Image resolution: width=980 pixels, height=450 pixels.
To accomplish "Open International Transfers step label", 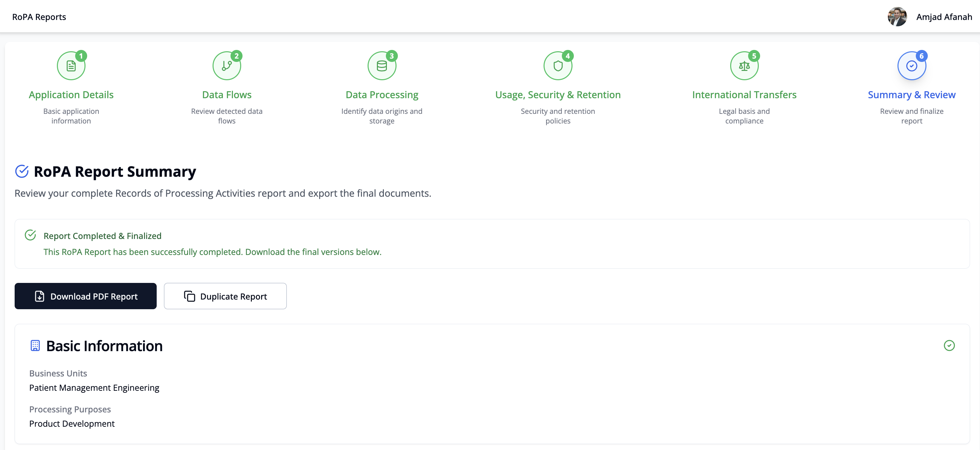I will coord(744,95).
